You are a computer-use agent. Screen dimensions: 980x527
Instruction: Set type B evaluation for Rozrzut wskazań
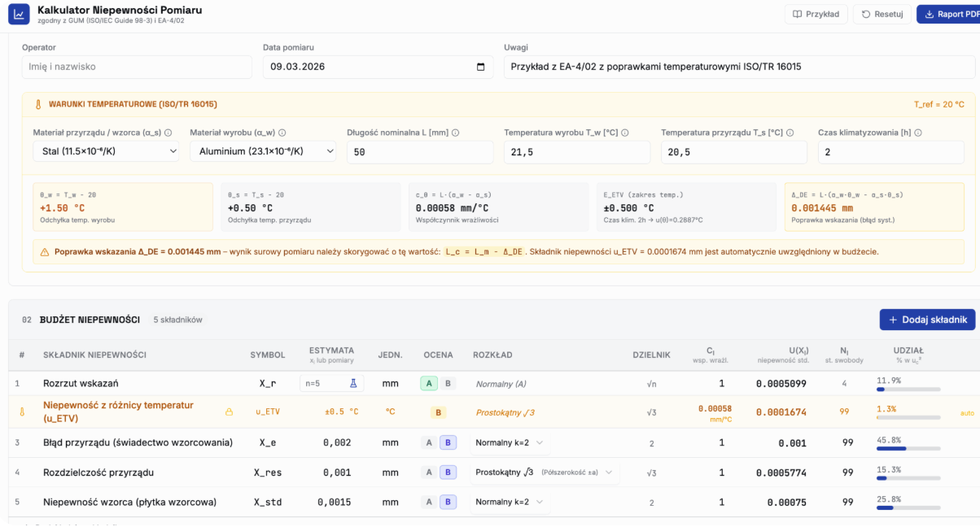(x=448, y=383)
